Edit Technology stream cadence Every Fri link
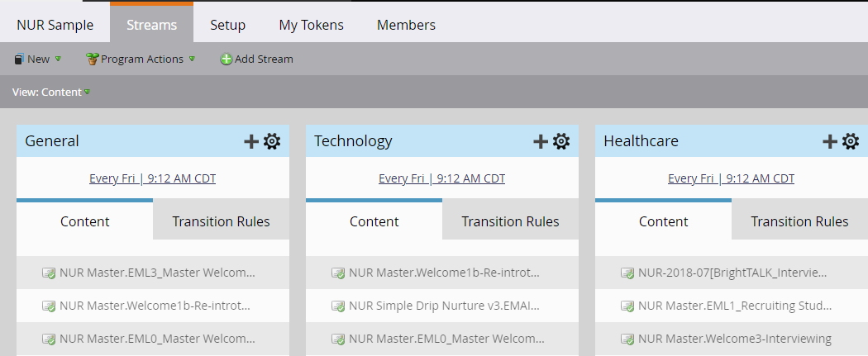Image resolution: width=868 pixels, height=356 pixels. click(x=441, y=178)
